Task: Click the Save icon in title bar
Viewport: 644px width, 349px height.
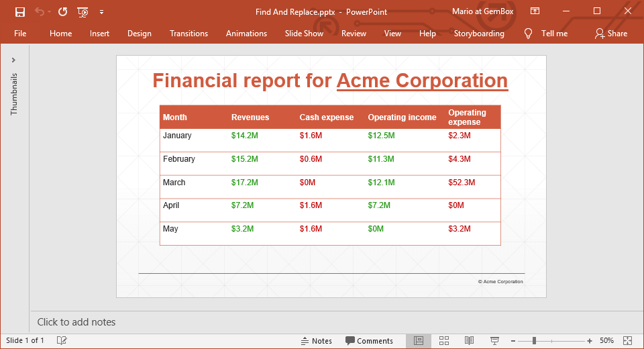Action: 19,11
